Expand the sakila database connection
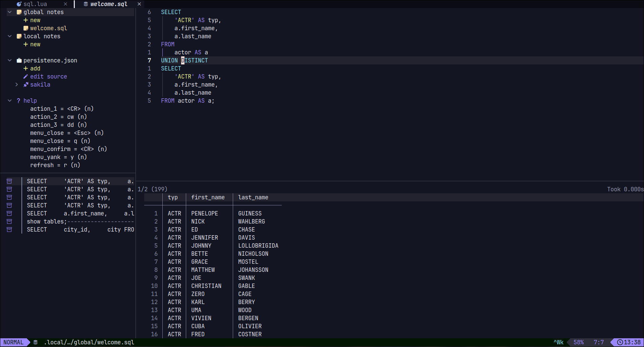 coord(17,85)
